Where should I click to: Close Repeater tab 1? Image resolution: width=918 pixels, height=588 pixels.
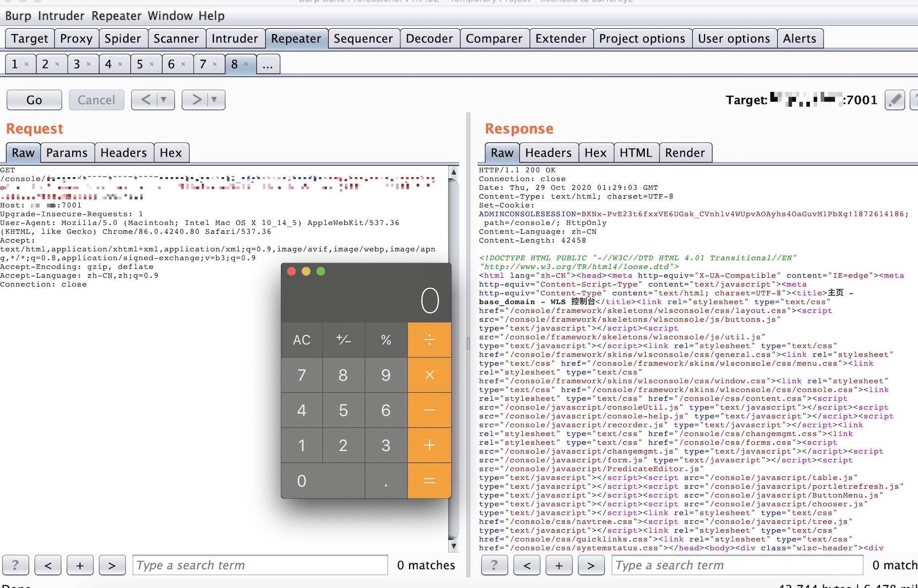pos(26,64)
